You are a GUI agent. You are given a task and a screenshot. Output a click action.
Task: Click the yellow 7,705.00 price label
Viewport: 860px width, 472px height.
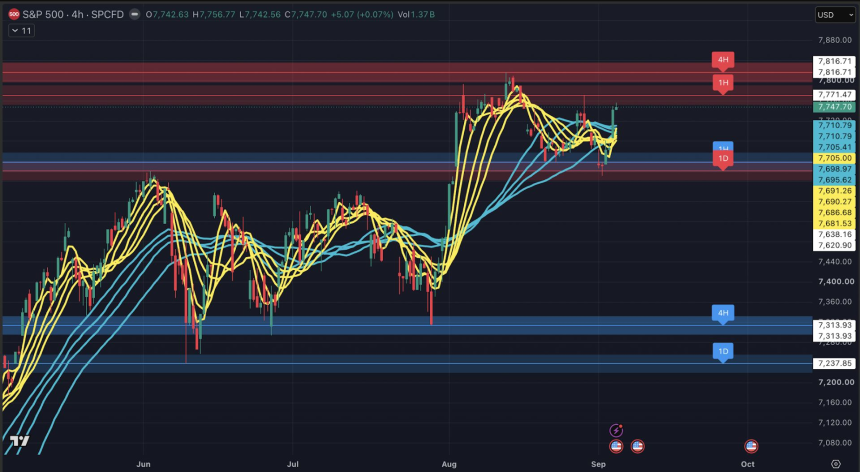click(835, 158)
